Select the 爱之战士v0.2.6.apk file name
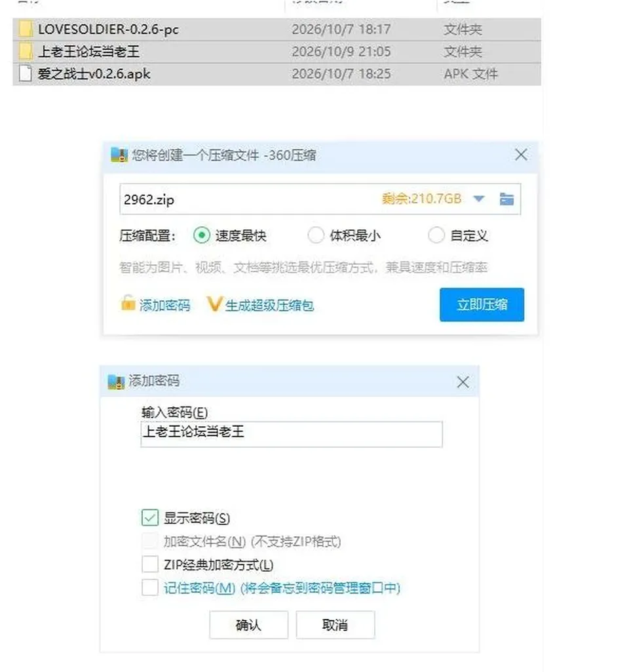Screen dimensions: 629x672 (94, 74)
